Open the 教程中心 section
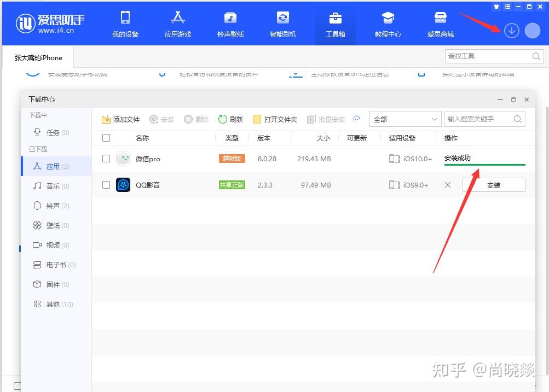This screenshot has height=392, width=549. pos(388,24)
